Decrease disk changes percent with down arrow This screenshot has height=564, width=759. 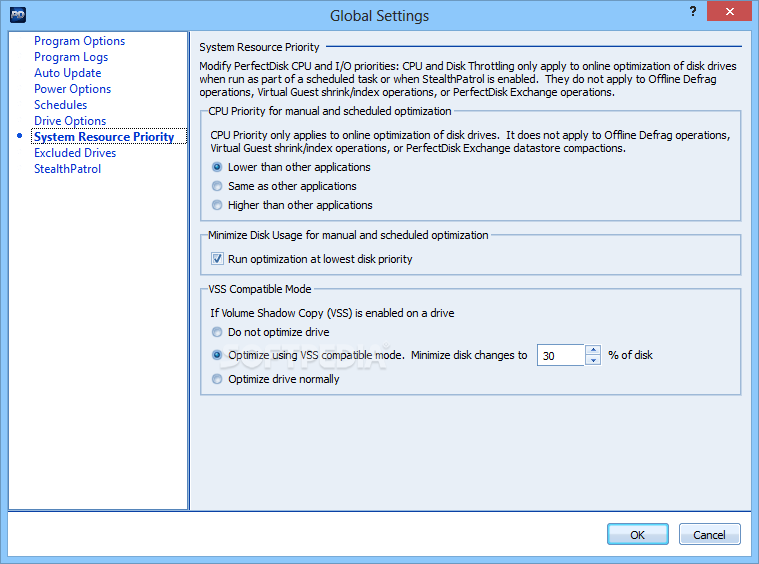click(x=593, y=361)
